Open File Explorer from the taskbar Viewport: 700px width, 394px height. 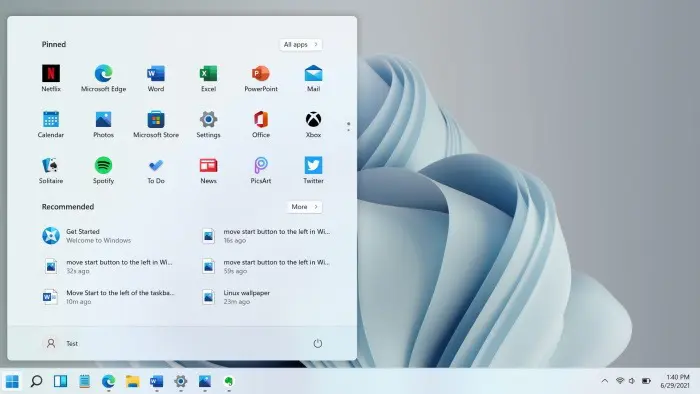(x=133, y=382)
